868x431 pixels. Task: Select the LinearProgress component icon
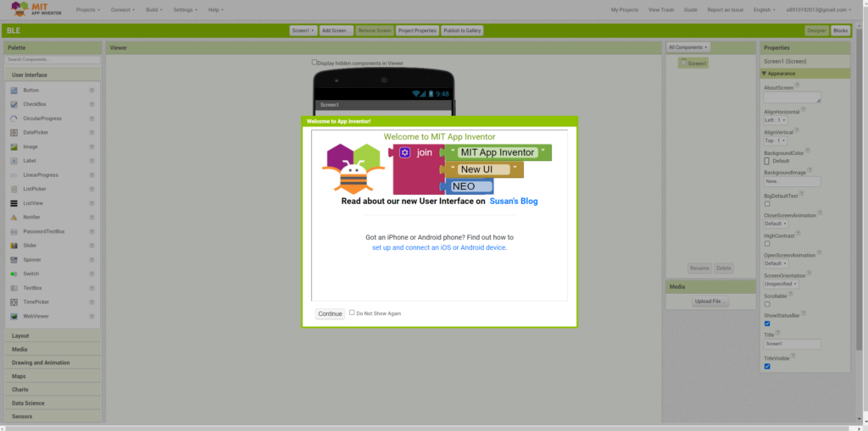click(14, 174)
